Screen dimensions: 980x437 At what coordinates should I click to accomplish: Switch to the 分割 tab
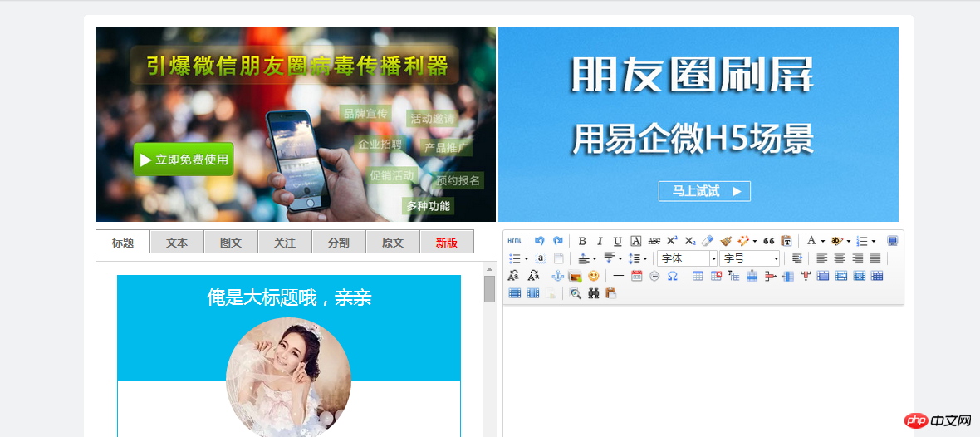pyautogui.click(x=339, y=243)
